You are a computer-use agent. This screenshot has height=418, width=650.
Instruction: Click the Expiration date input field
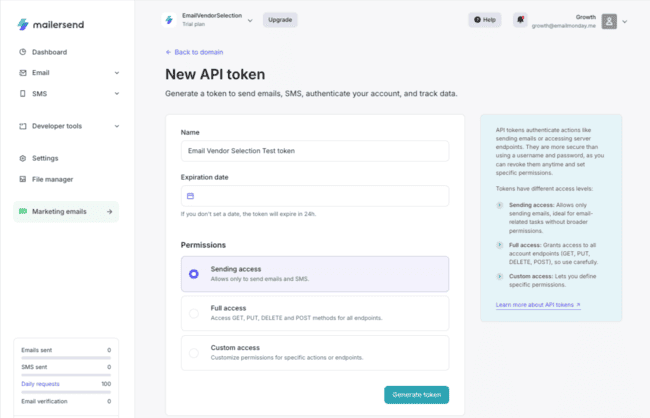pos(315,196)
